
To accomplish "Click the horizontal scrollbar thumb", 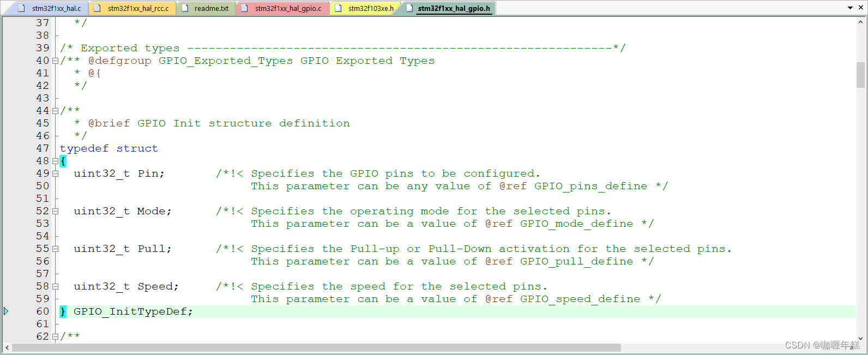I will (316, 348).
